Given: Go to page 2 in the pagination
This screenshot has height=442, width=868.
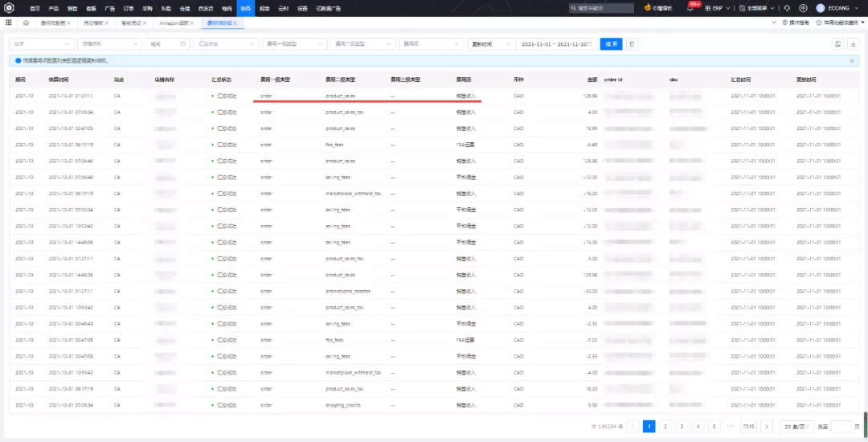Looking at the screenshot, I should (665, 426).
